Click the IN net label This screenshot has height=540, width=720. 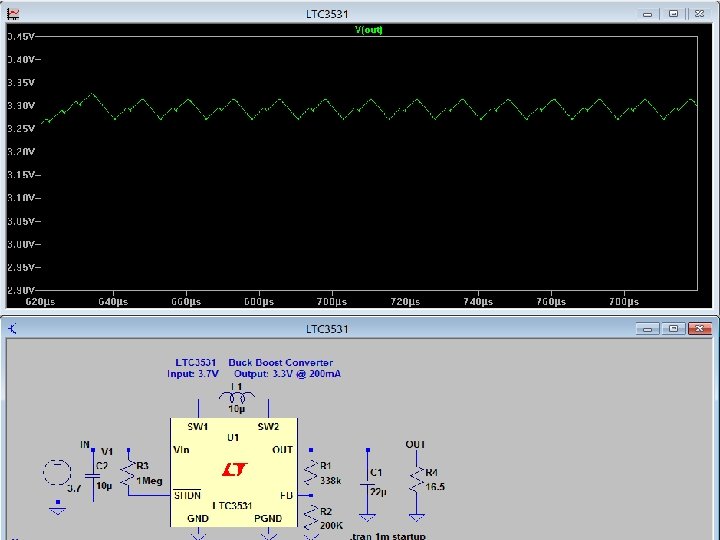[x=85, y=444]
